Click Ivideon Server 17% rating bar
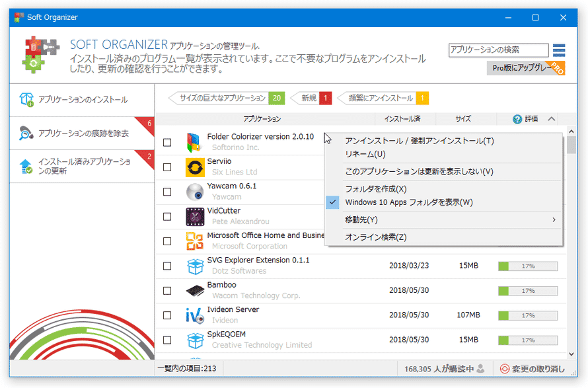The height and width of the screenshot is (388, 588). tap(528, 315)
